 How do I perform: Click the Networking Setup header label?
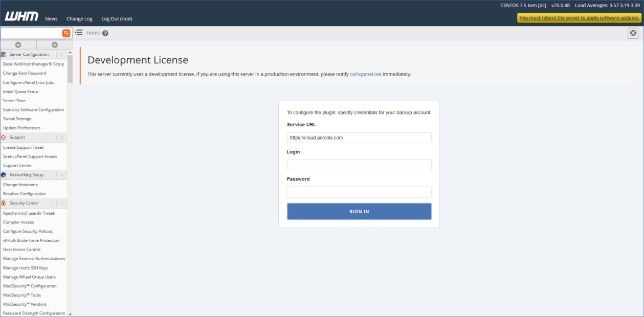pos(27,175)
